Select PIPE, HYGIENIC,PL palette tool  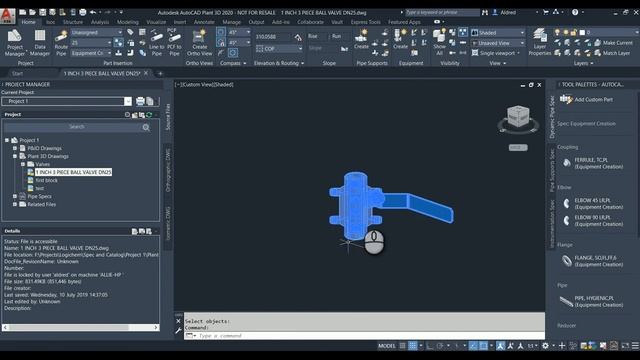coord(593,301)
